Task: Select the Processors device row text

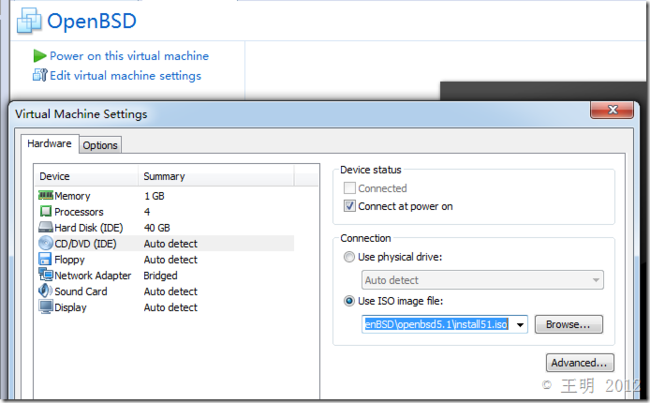Action: tap(79, 212)
